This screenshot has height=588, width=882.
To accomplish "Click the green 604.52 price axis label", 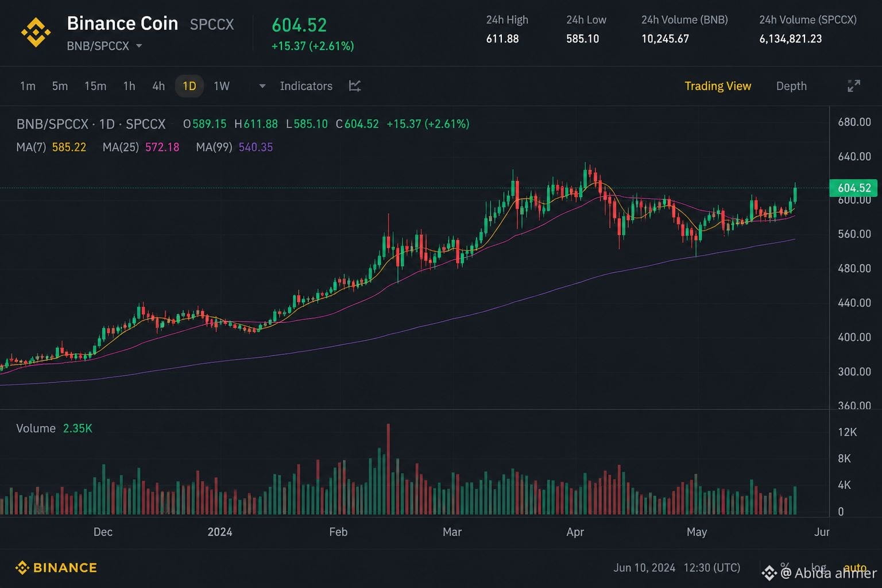I will click(x=854, y=188).
